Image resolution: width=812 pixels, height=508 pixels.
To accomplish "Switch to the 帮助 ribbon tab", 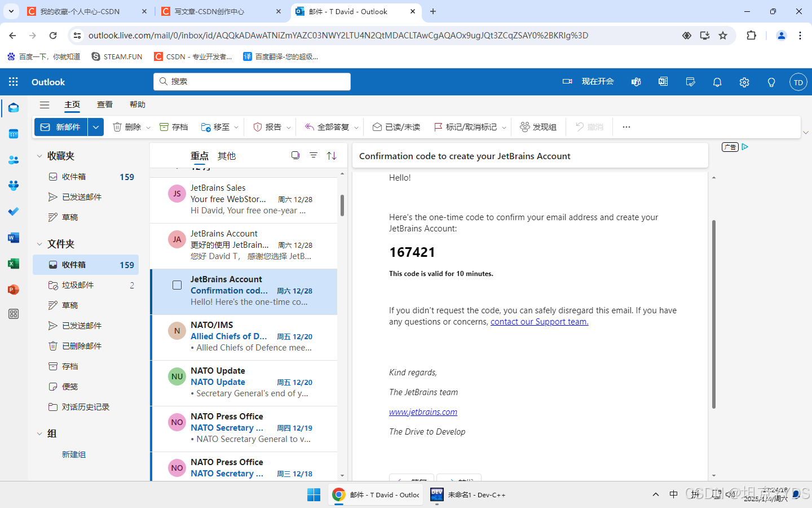I will point(138,104).
